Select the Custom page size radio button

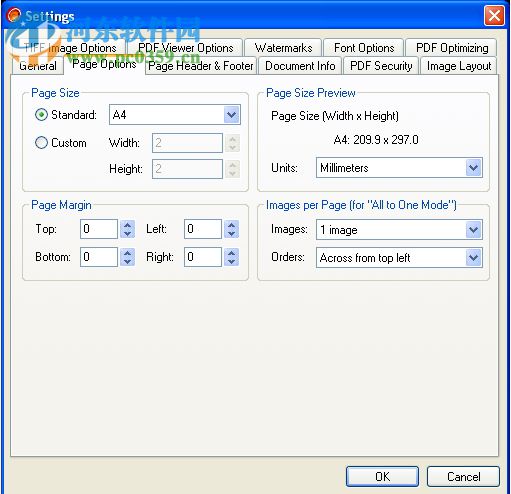(41, 143)
